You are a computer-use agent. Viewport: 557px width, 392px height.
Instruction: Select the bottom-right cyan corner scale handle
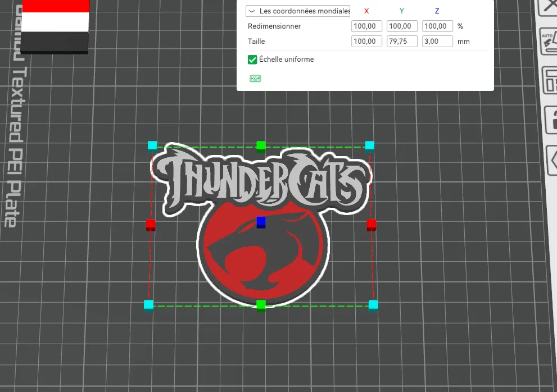coord(373,305)
